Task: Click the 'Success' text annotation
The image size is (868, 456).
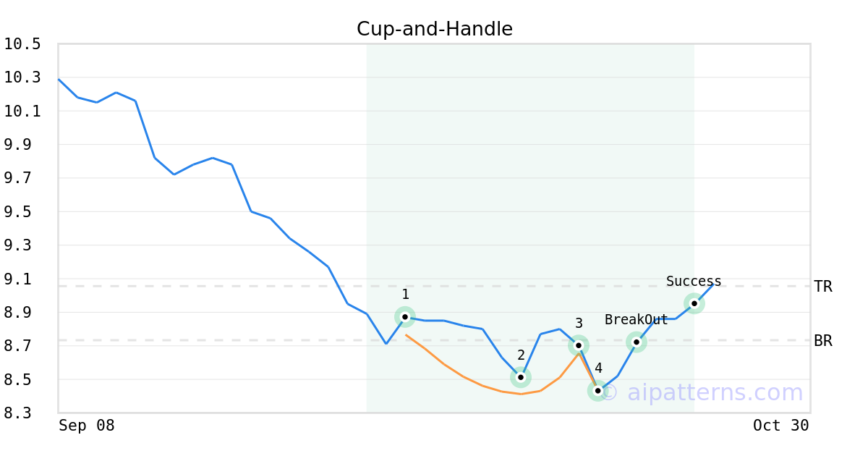Action: tap(694, 282)
